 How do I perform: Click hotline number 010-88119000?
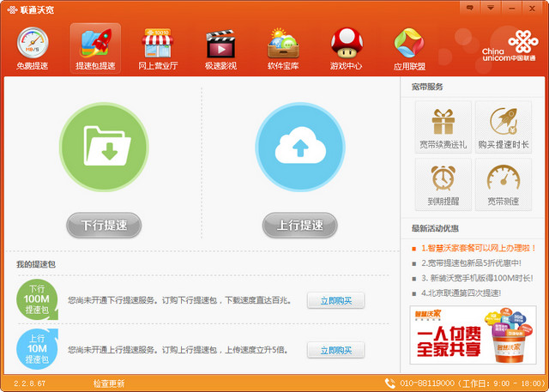[x=427, y=383]
